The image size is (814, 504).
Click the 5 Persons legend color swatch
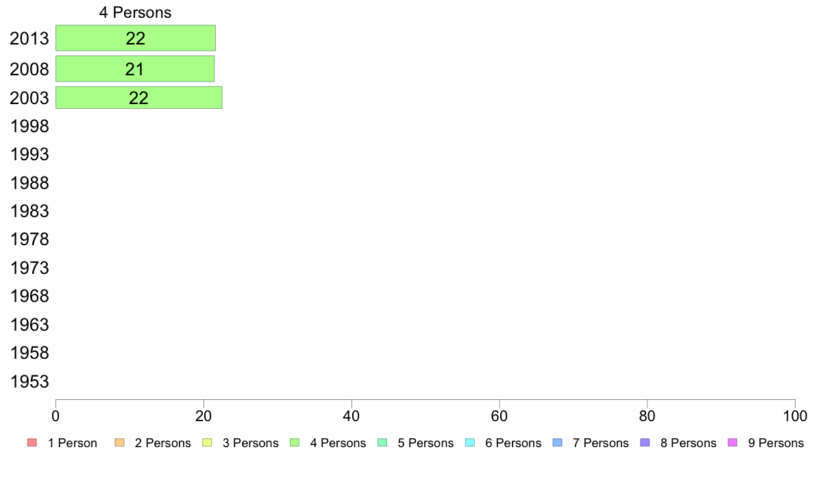(x=382, y=443)
